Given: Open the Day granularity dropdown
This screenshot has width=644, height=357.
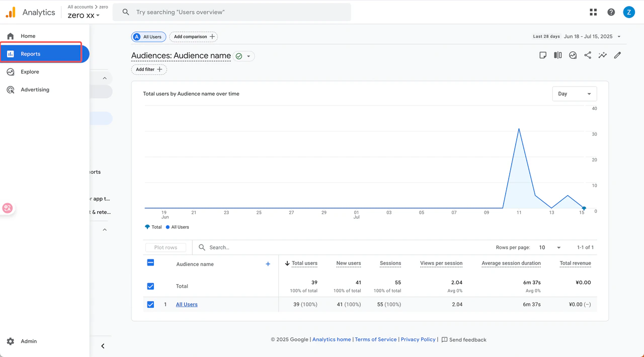Looking at the screenshot, I should (574, 94).
